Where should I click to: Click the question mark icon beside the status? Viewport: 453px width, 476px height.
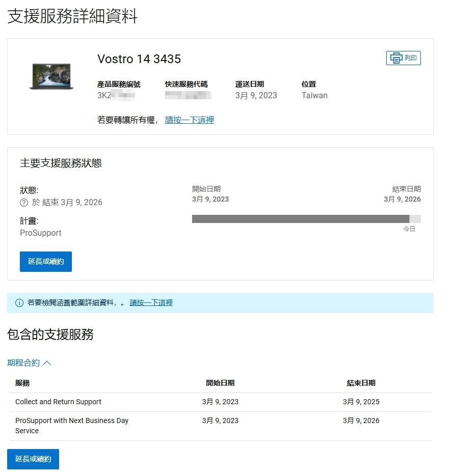[x=24, y=203]
